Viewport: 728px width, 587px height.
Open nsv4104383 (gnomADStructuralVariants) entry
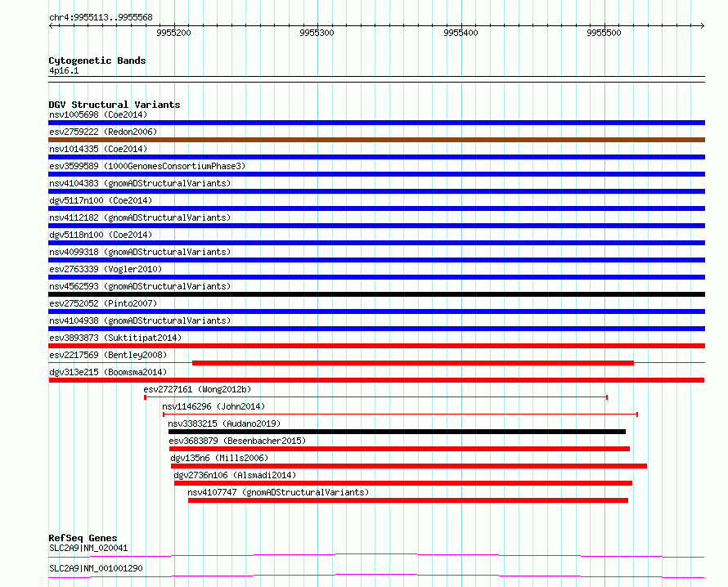(x=140, y=183)
